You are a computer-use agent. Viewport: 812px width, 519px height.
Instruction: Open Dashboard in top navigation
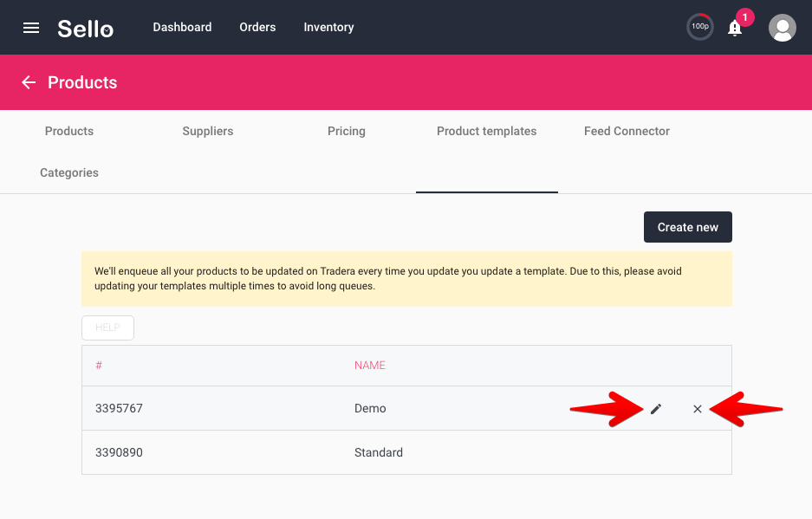(182, 27)
